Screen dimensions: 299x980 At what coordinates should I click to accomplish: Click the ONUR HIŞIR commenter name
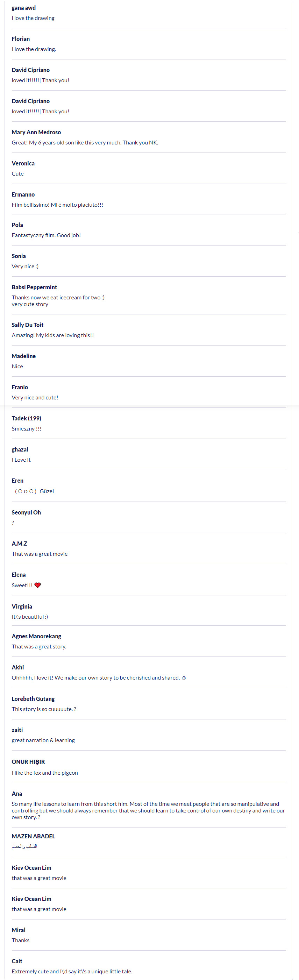(28, 762)
